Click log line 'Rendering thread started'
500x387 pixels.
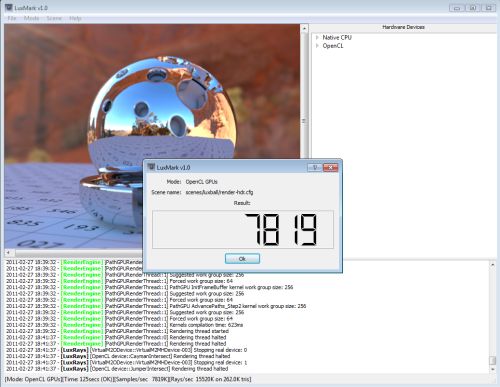point(117,331)
